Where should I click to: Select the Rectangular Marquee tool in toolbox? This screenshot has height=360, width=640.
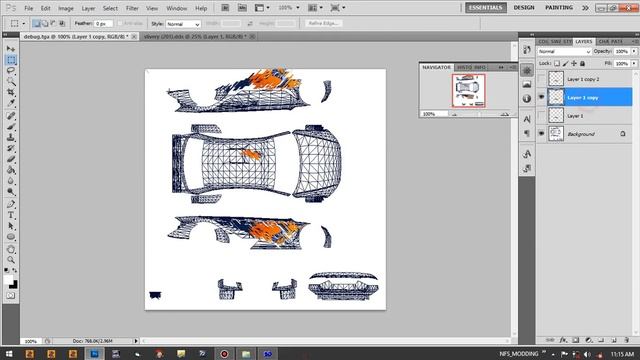click(x=11, y=60)
